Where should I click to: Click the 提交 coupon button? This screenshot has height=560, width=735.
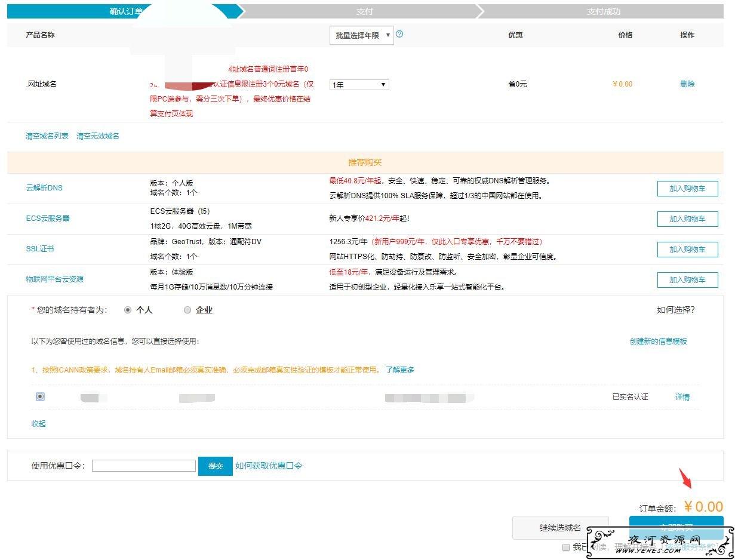tap(216, 466)
